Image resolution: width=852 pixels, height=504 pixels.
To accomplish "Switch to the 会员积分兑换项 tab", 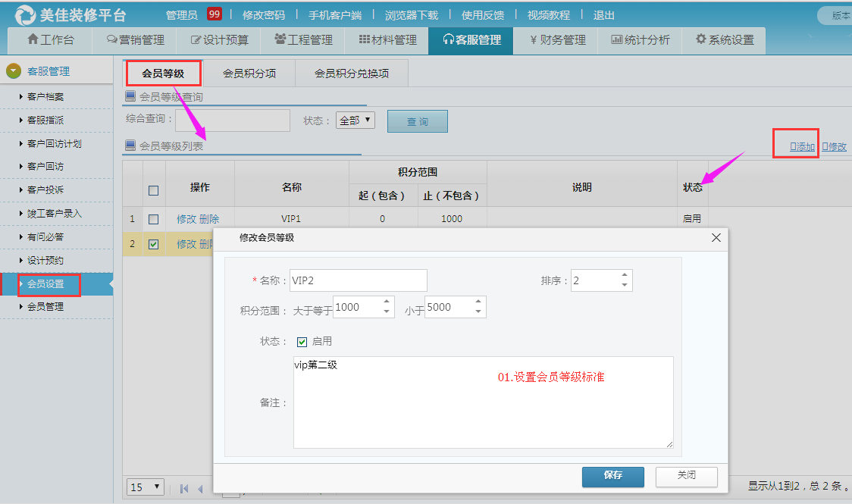I will 352,74.
